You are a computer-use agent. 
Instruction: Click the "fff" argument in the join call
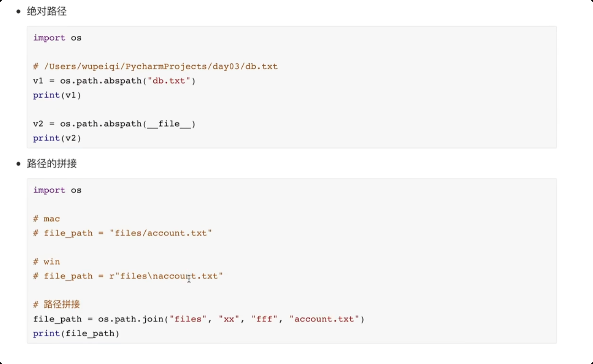tap(264, 319)
